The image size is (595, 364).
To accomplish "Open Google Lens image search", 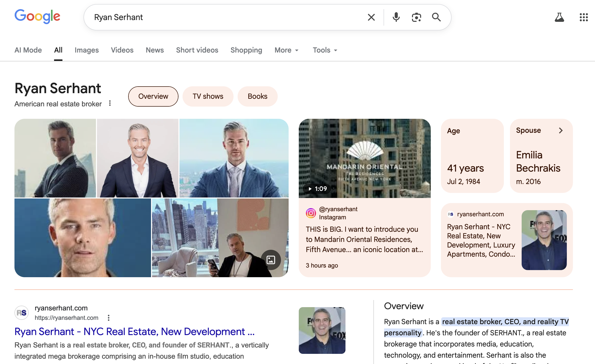I will (x=416, y=17).
